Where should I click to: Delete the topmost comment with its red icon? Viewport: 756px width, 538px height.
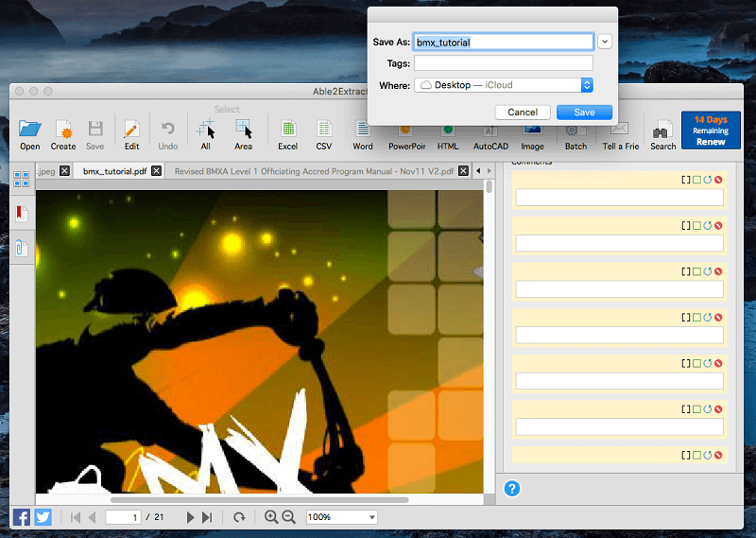click(x=718, y=180)
